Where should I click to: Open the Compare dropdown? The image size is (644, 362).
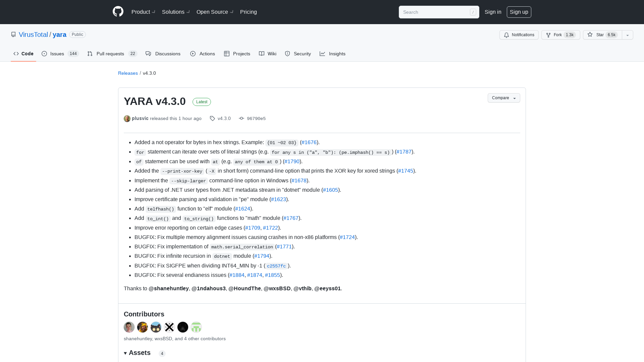[x=504, y=98]
